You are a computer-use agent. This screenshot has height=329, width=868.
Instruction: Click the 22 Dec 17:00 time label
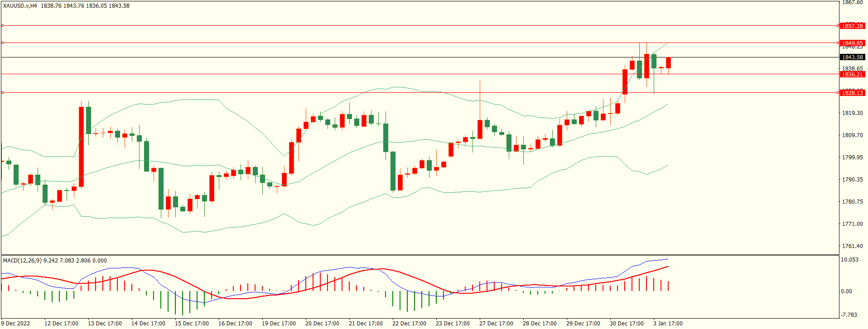(x=409, y=324)
